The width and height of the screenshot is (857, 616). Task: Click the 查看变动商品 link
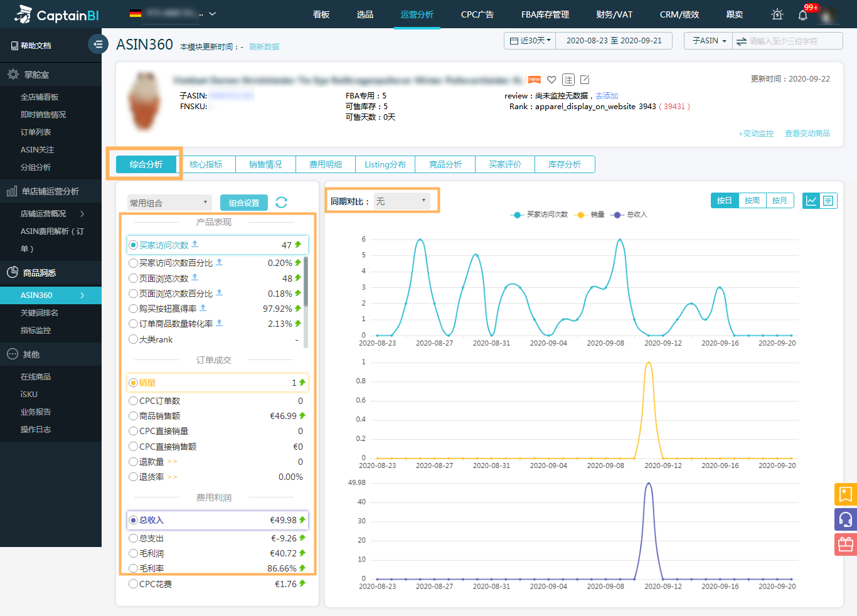pyautogui.click(x=807, y=134)
